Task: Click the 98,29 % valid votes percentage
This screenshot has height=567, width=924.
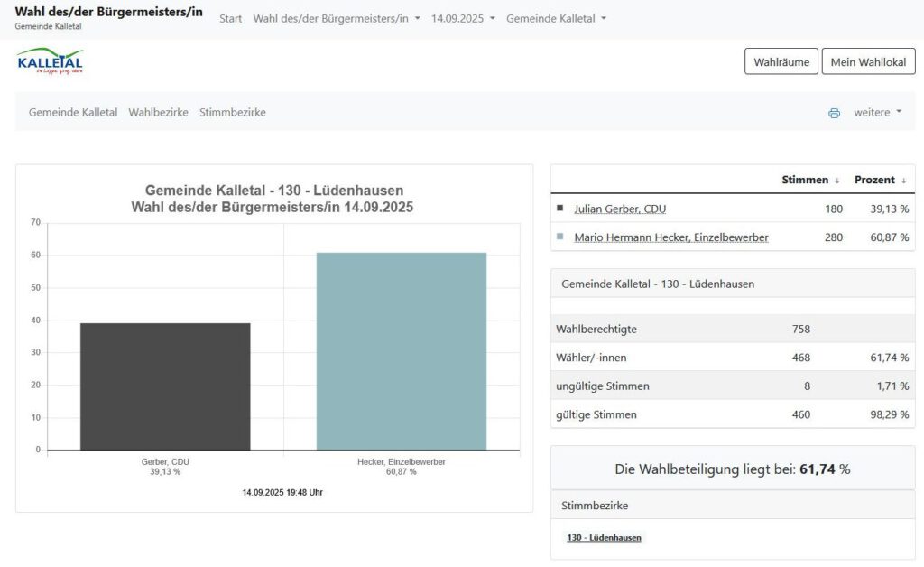Action: (x=889, y=414)
